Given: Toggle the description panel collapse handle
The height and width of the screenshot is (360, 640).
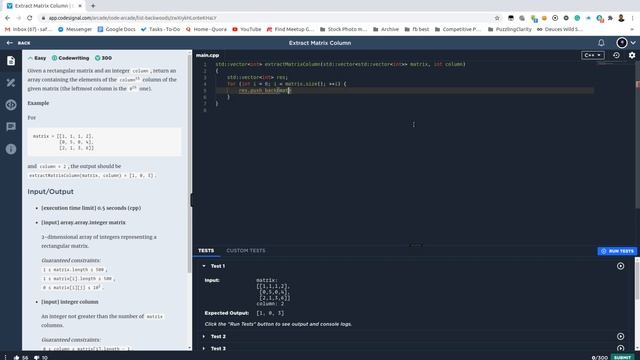Looking at the screenshot, I should coord(191,200).
